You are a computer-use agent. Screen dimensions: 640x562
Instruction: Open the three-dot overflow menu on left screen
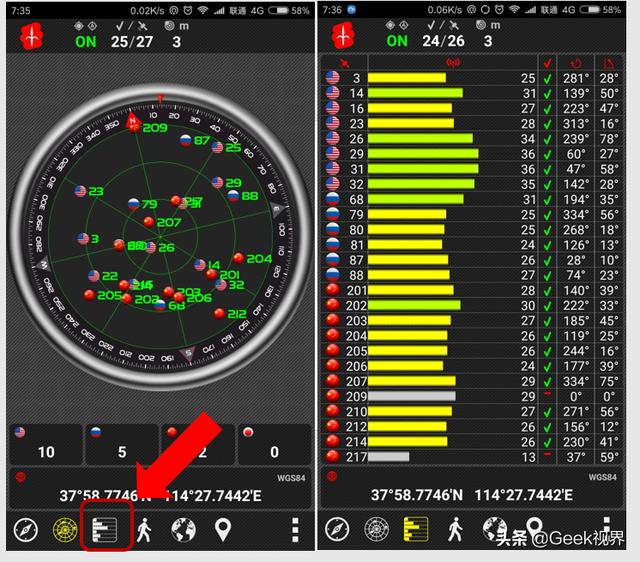294,529
